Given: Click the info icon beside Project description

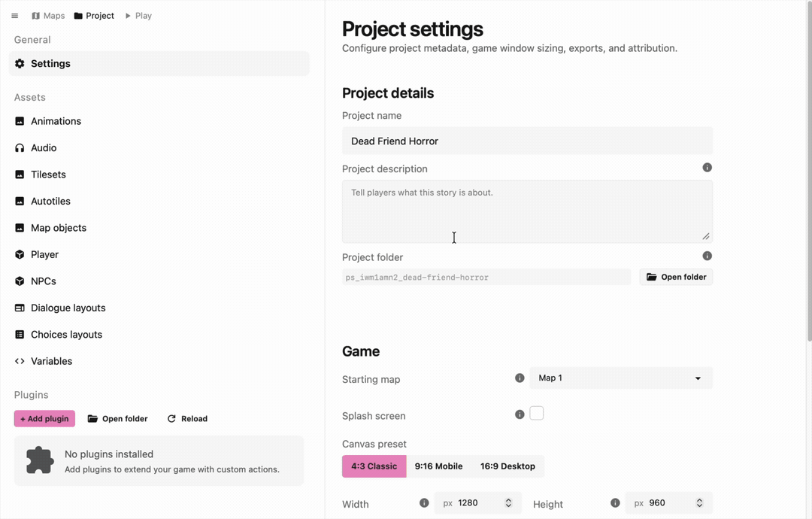Looking at the screenshot, I should (707, 168).
